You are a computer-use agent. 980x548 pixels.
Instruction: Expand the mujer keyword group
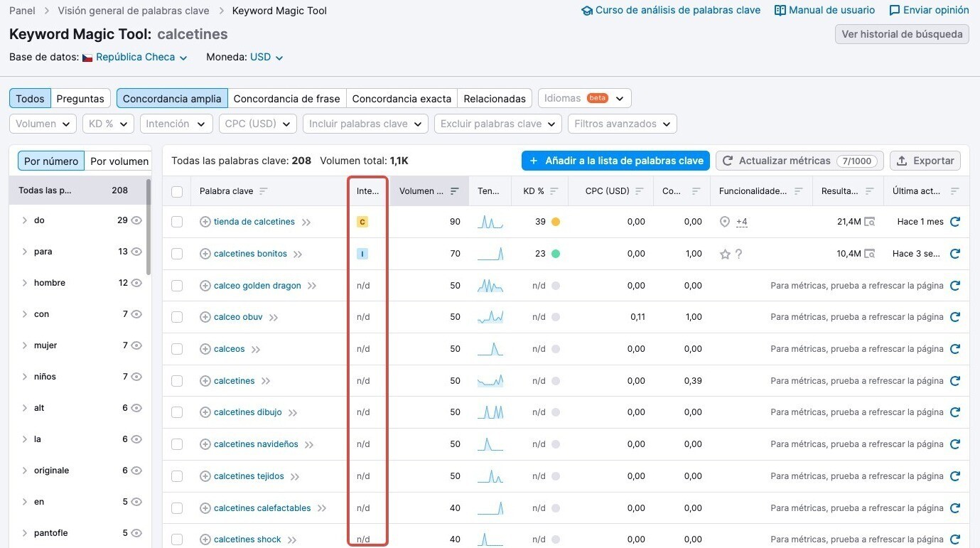[x=25, y=345]
